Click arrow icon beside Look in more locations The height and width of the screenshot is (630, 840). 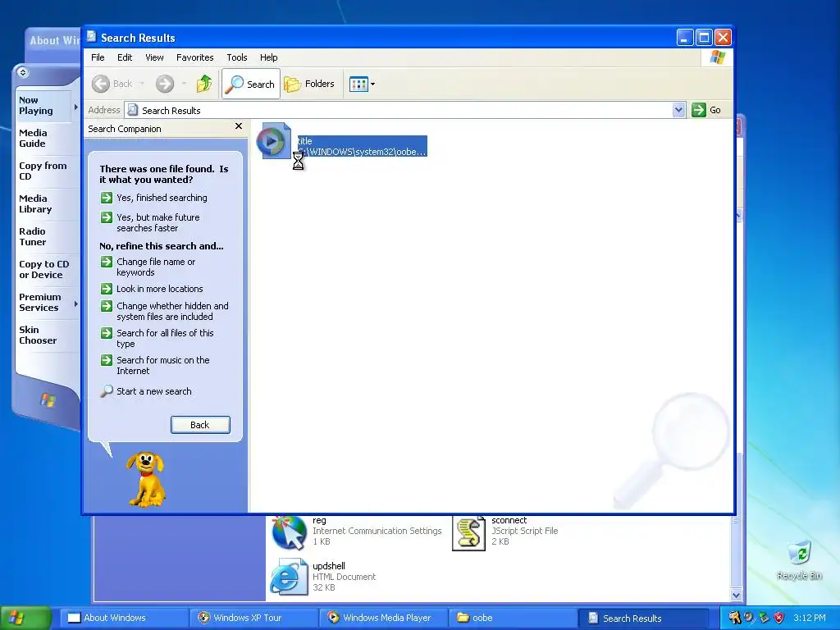click(106, 289)
